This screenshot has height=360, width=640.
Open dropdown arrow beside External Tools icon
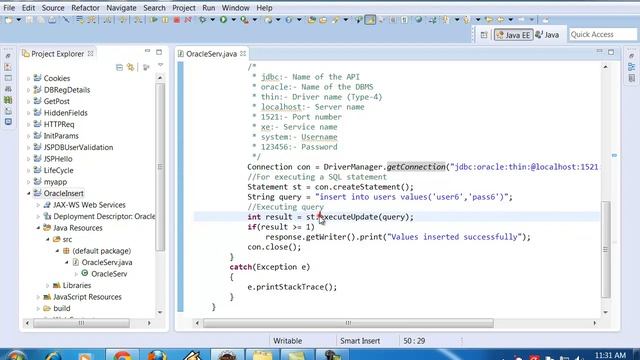(x=255, y=20)
